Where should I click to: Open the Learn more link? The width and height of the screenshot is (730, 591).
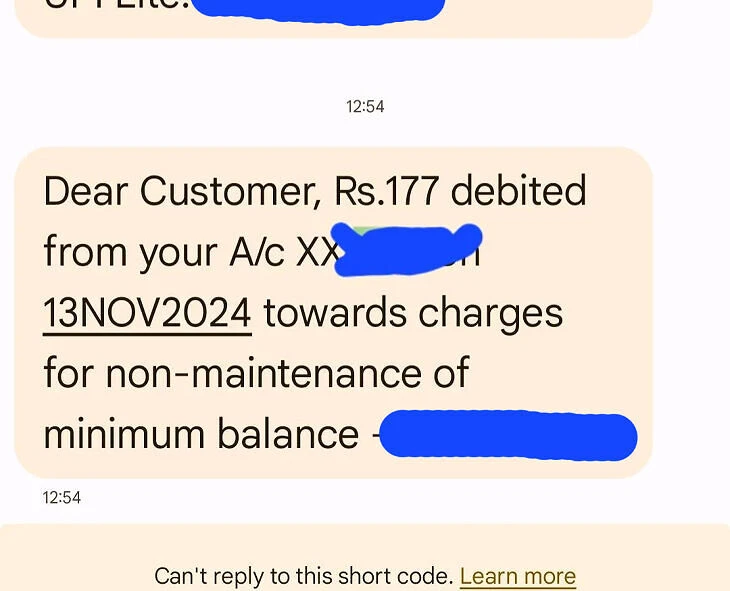[518, 576]
